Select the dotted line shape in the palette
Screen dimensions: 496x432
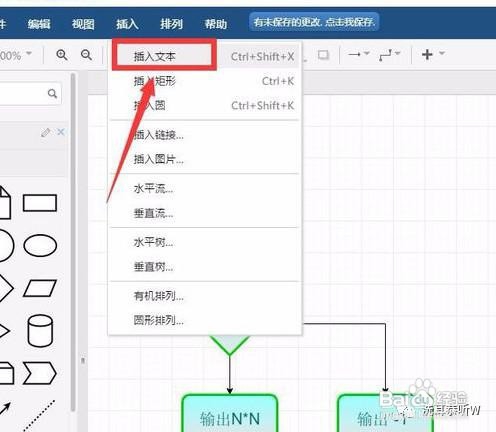[x=40, y=415]
